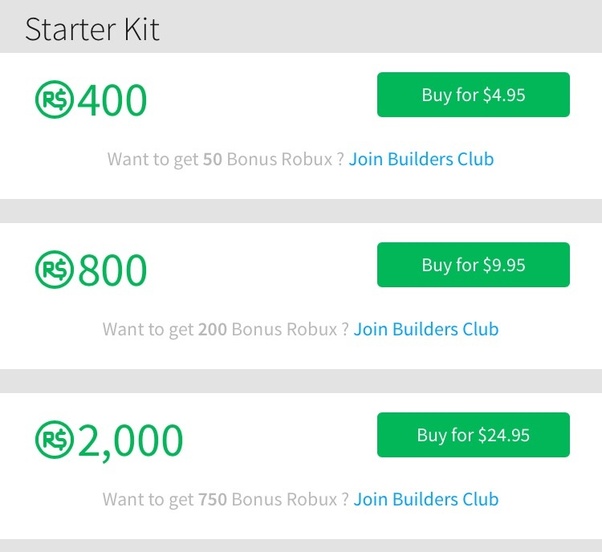Click the bold 200 bonus number
602x552 pixels.
[x=212, y=329]
